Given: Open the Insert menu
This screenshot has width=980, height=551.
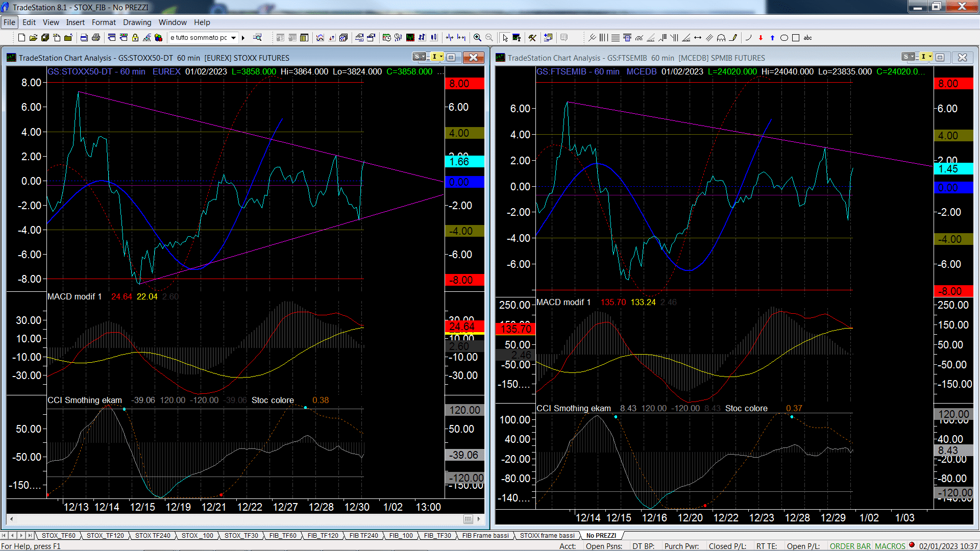Looking at the screenshot, I should (76, 22).
